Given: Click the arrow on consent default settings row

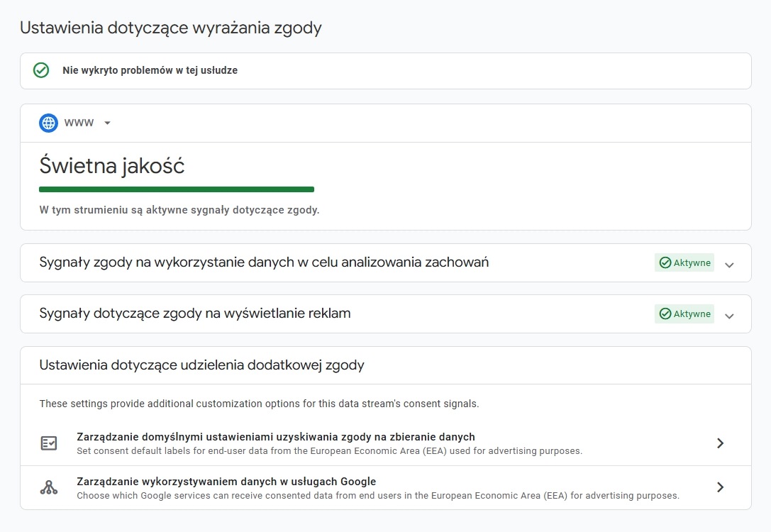Looking at the screenshot, I should coord(720,442).
